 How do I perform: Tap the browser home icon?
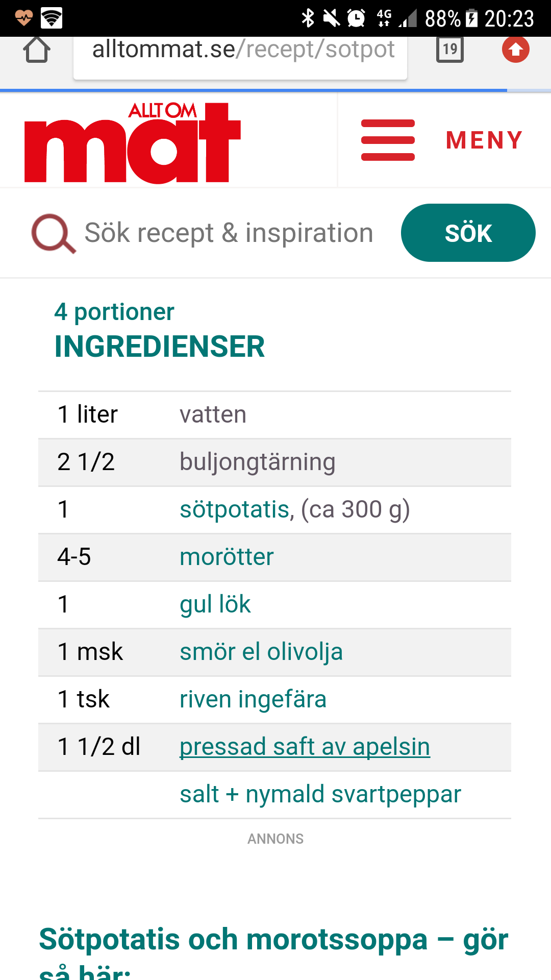point(37,50)
